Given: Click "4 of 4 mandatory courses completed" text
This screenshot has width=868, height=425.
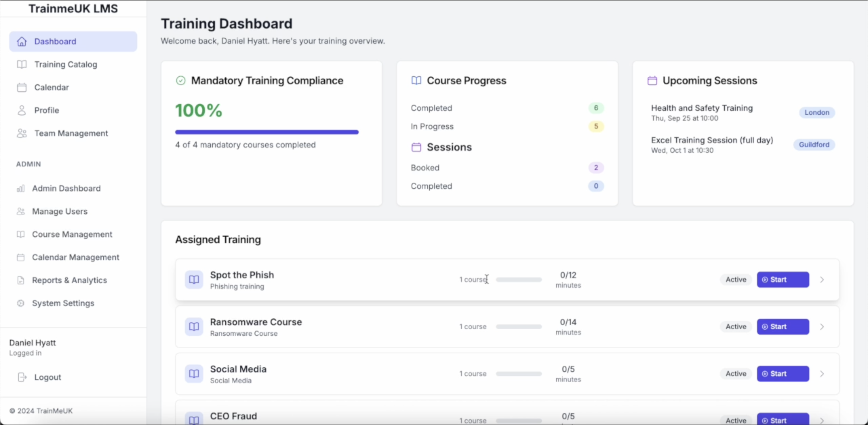Looking at the screenshot, I should point(245,145).
